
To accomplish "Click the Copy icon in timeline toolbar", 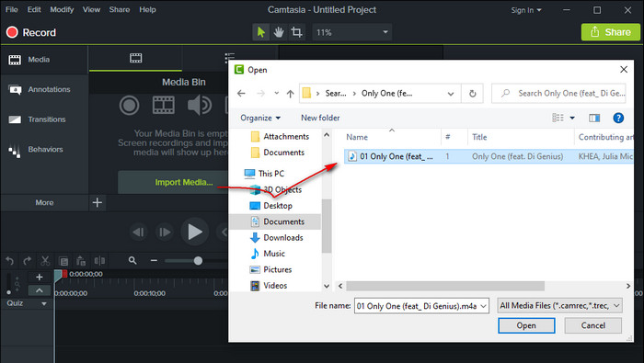I will 63,261.
